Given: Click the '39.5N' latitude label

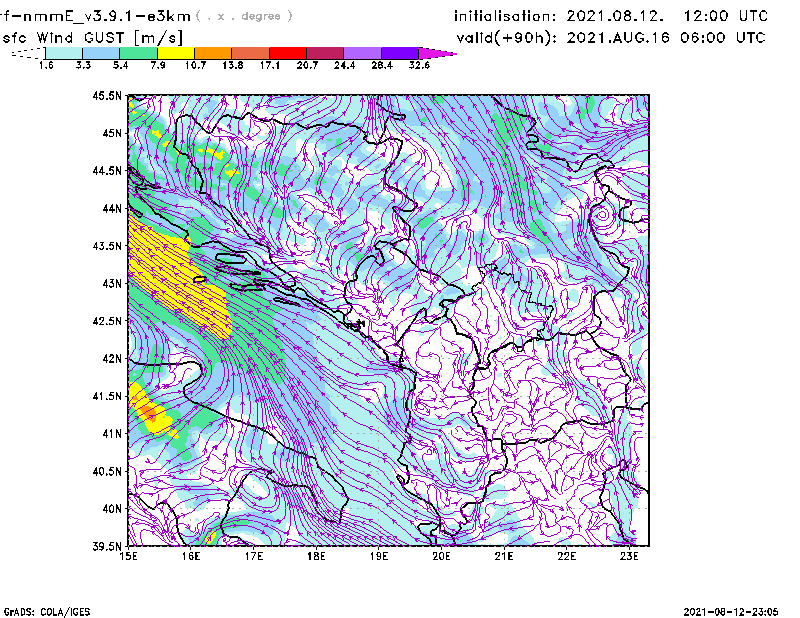Looking at the screenshot, I should 107,546.
